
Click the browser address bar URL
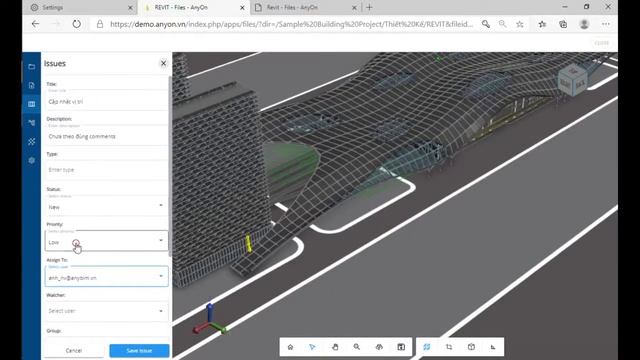point(291,24)
